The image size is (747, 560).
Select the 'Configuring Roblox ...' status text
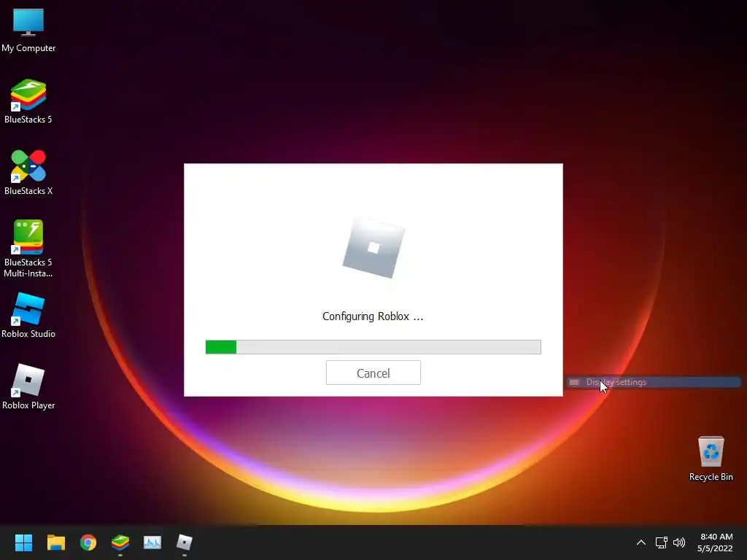(373, 316)
